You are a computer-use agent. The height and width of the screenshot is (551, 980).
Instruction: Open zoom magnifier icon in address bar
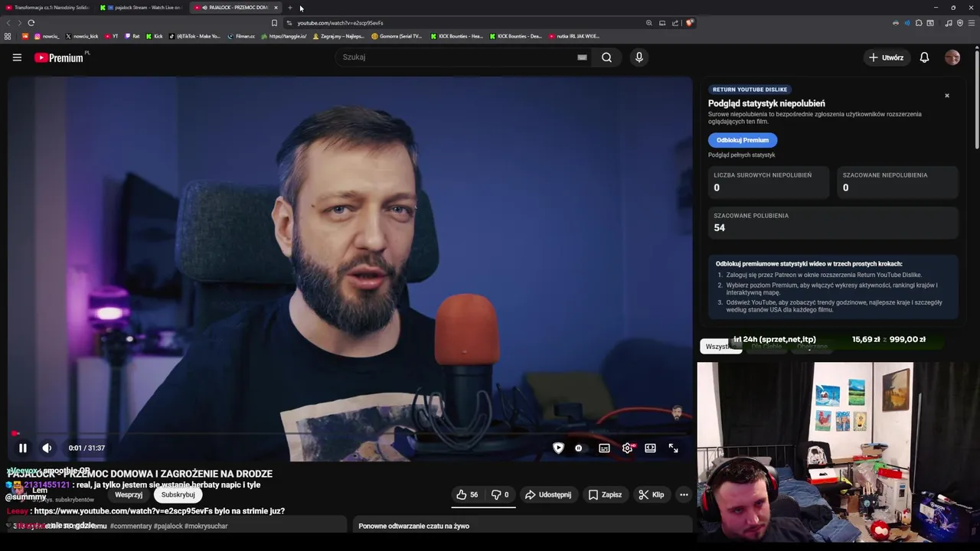point(649,23)
